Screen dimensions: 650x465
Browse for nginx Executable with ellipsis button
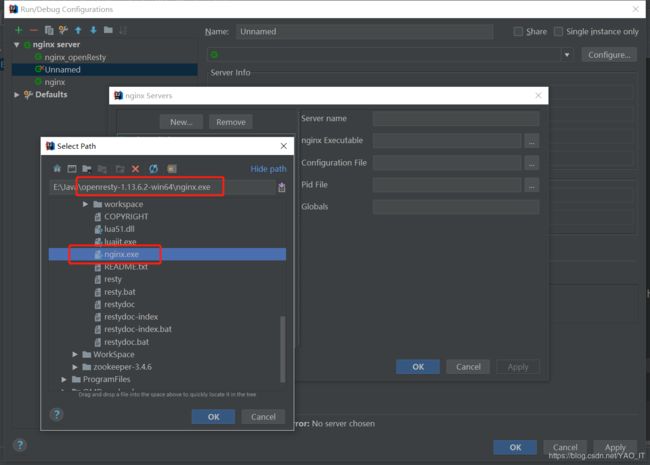[531, 141]
